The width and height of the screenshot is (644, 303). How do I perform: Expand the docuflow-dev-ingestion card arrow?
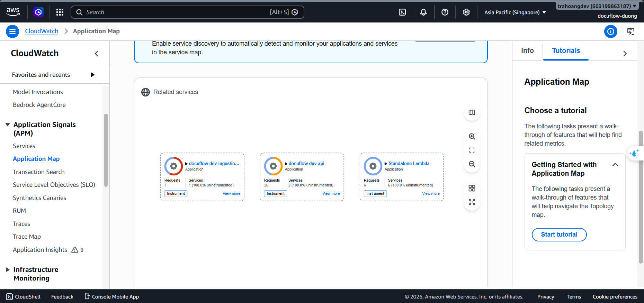point(186,164)
